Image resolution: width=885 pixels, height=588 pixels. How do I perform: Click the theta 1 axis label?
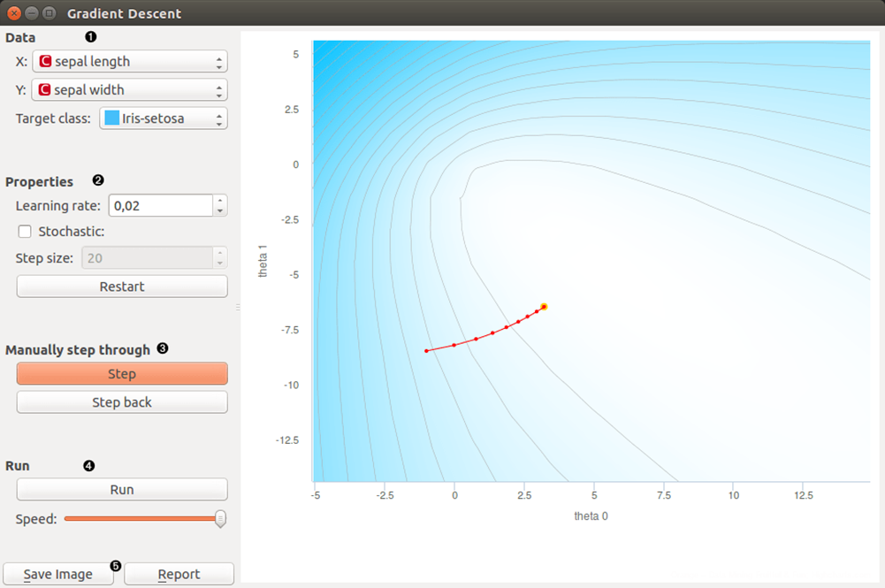[x=263, y=261]
